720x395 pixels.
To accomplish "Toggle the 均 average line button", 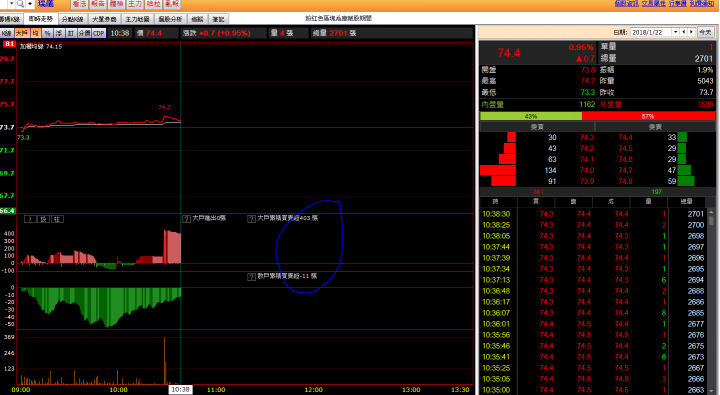I will 35,33.
